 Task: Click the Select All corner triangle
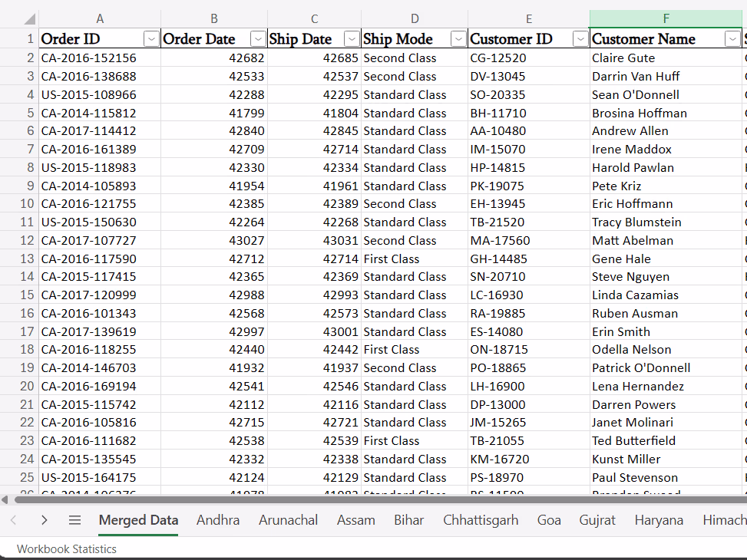(29, 19)
